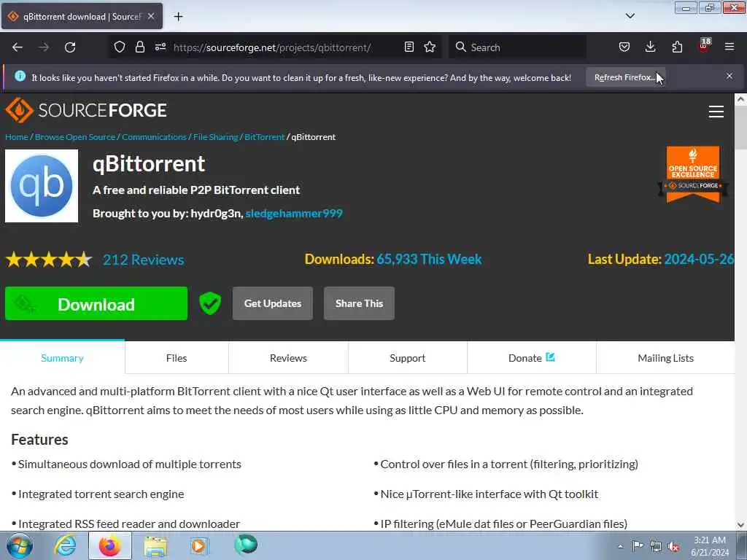This screenshot has height=560, width=747.
Task: Toggle Reader View icon in the address bar
Action: [x=409, y=47]
